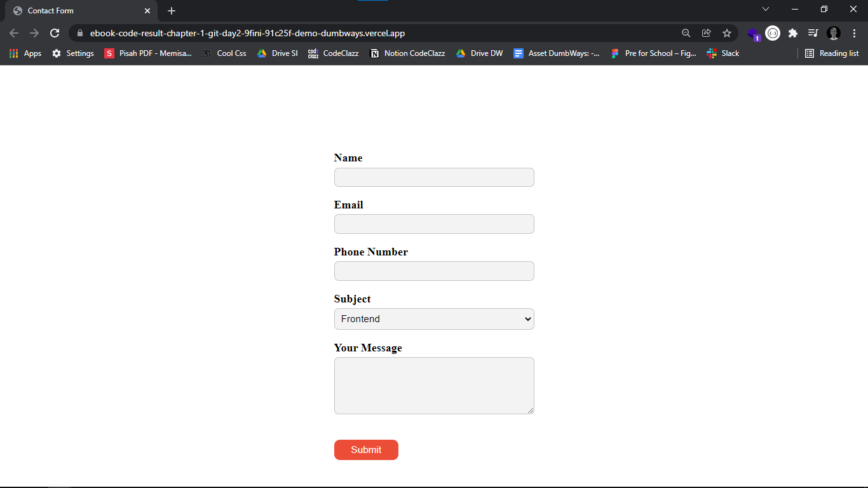
Task: Open the Apps bookmark
Action: pos(25,53)
